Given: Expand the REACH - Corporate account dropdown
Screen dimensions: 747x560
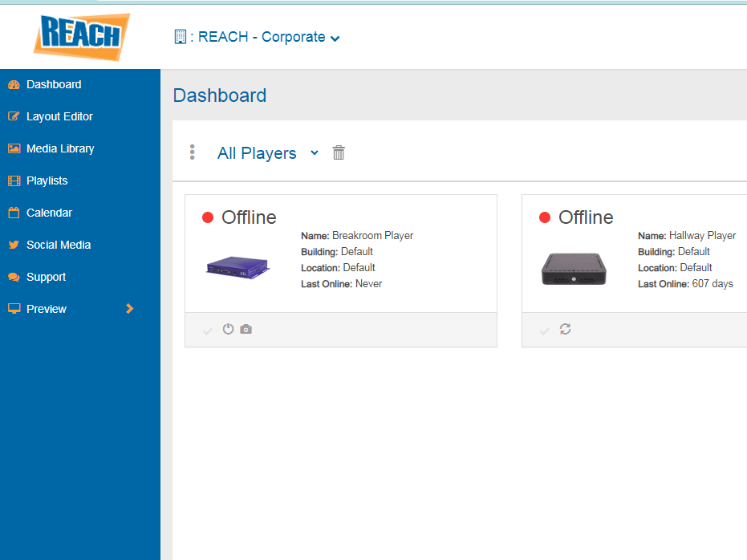Looking at the screenshot, I should [x=335, y=37].
